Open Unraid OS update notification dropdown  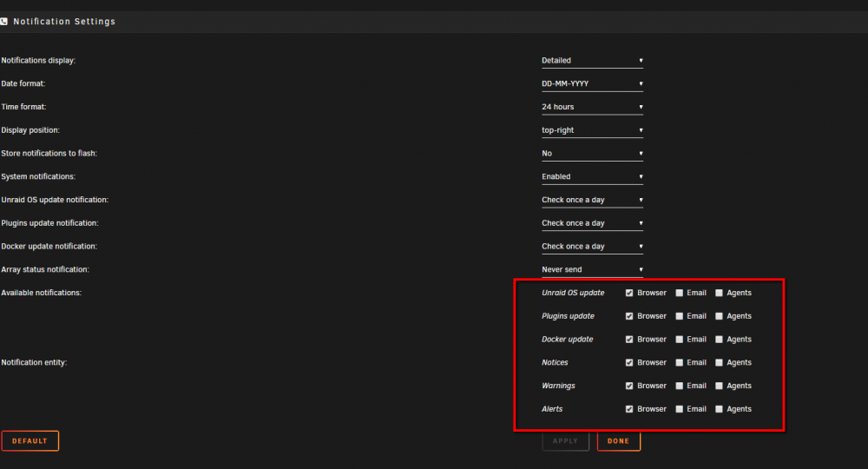(x=592, y=200)
